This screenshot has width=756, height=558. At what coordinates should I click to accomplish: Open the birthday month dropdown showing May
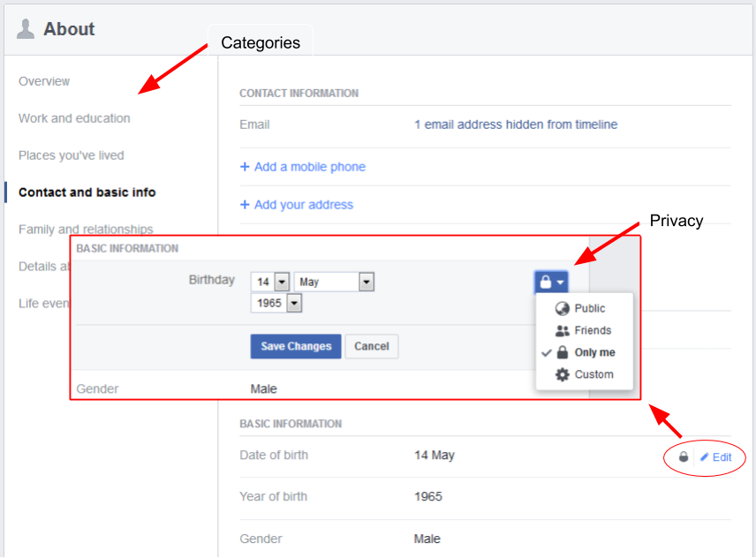click(x=334, y=282)
